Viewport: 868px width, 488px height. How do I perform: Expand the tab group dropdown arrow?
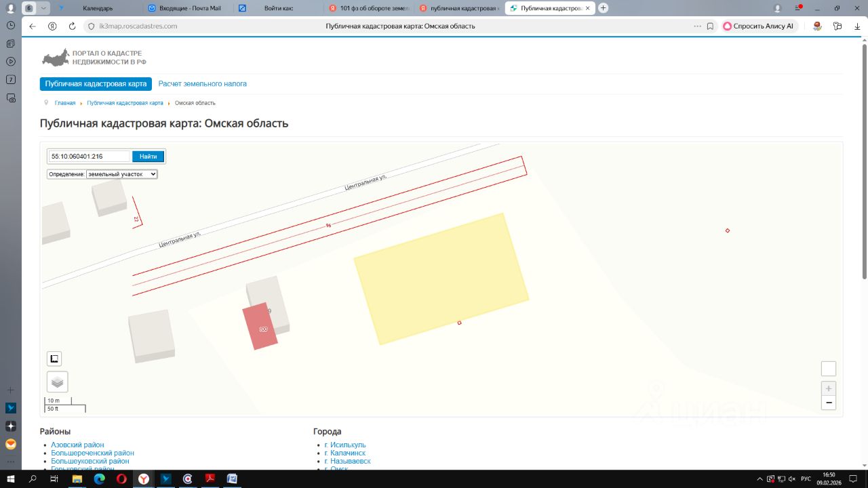(x=43, y=8)
